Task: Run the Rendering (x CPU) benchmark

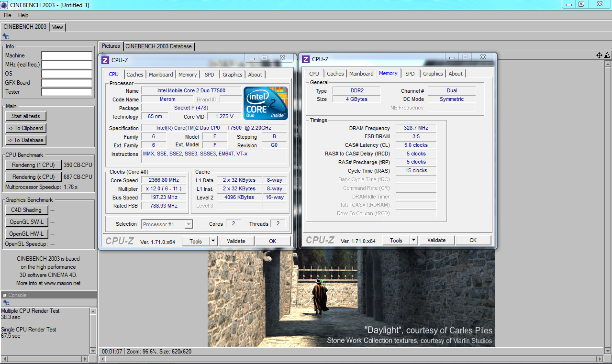Action: 33,177
